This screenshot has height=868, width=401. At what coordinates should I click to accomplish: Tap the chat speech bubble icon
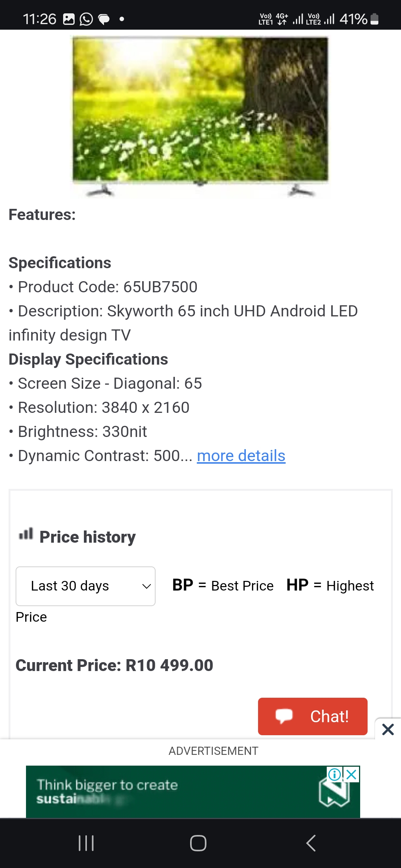tap(284, 716)
